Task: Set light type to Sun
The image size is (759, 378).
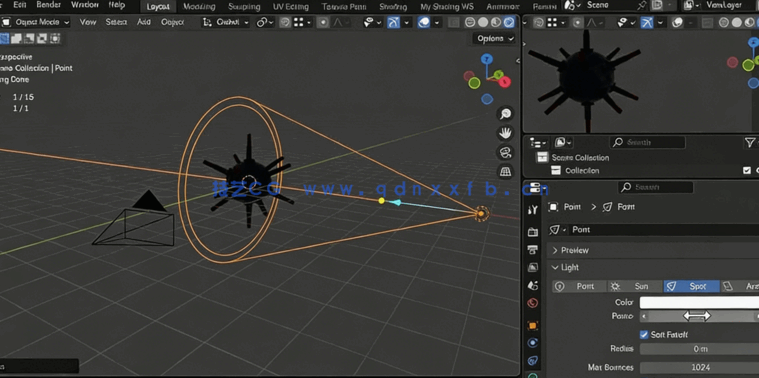Action: coord(636,287)
